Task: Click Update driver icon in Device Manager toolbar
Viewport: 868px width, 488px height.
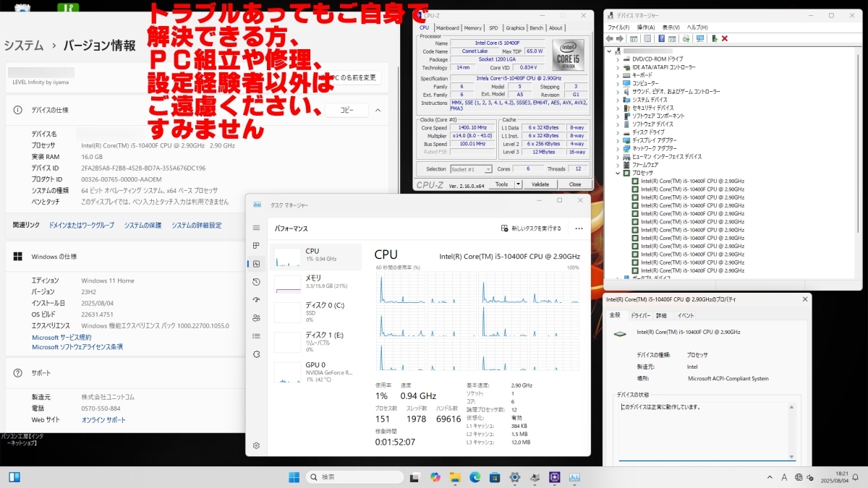Action: (x=715, y=38)
